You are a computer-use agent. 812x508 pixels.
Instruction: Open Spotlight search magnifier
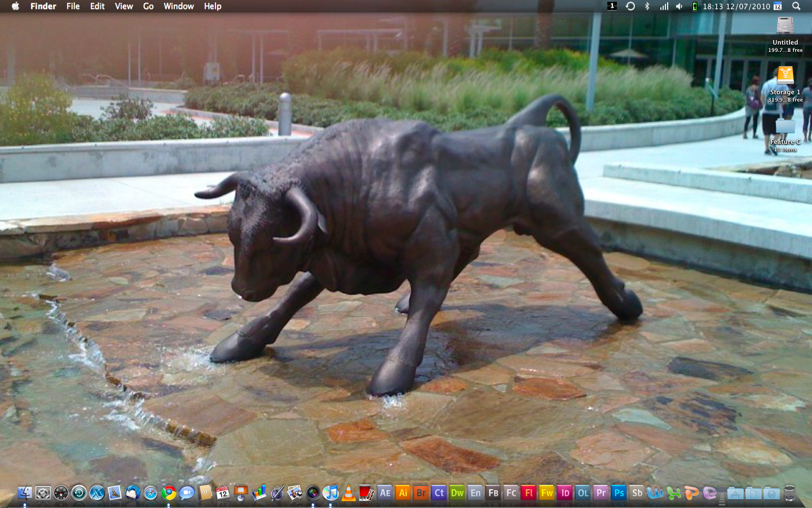pos(796,6)
